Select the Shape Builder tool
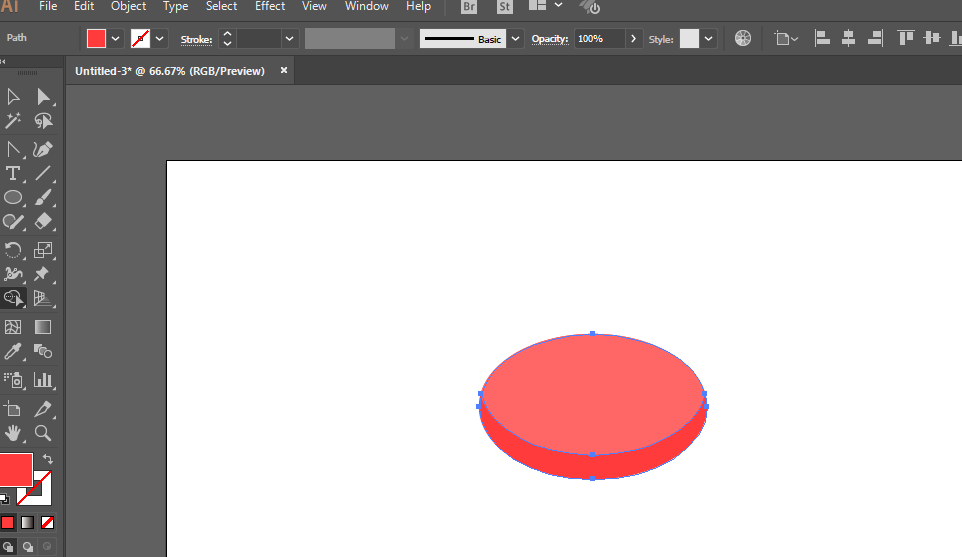The height and width of the screenshot is (557, 962). pos(13,298)
